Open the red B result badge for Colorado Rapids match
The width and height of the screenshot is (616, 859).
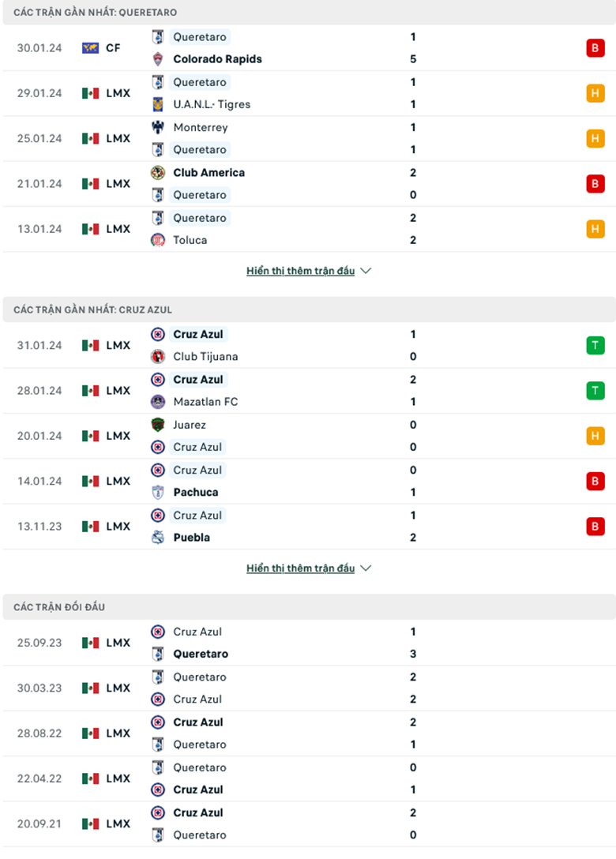[x=595, y=48]
